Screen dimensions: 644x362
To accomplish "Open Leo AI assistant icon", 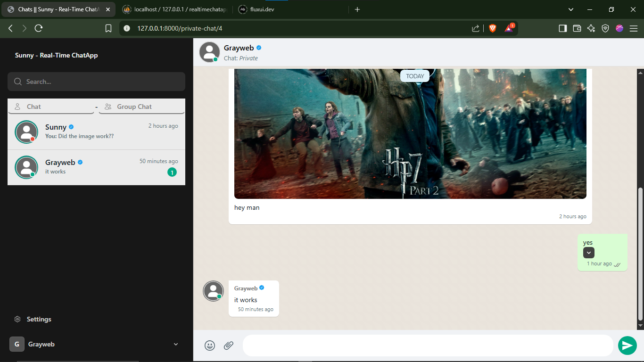I will click(591, 28).
